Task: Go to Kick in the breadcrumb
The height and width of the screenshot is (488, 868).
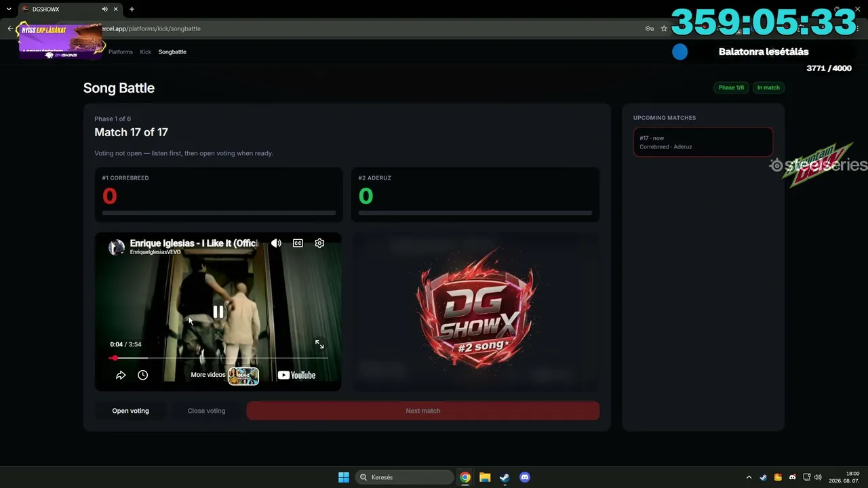Action: 146,52
